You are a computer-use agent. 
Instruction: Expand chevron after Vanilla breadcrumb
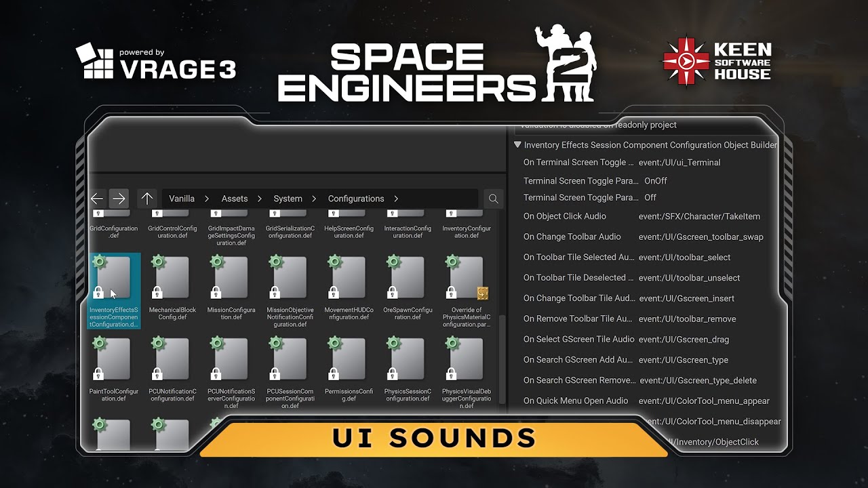pyautogui.click(x=207, y=199)
